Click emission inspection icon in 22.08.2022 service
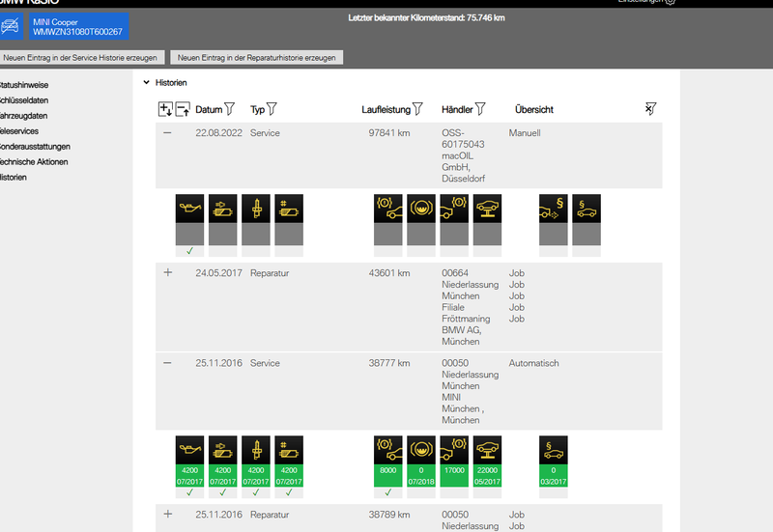 point(553,209)
